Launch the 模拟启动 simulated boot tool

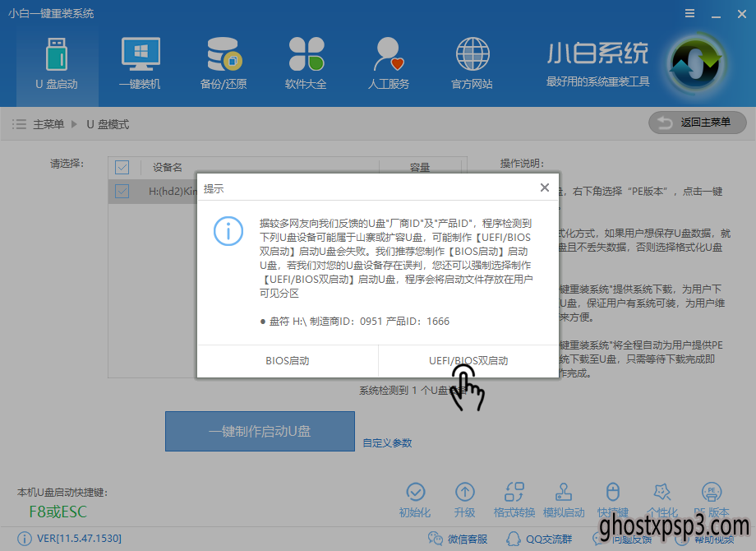point(564,499)
